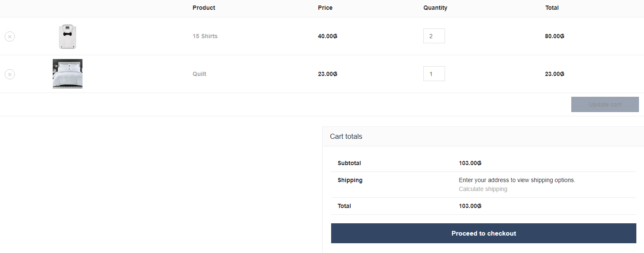Remove Quilt from the cart
This screenshot has height=253, width=644.
coord(10,74)
